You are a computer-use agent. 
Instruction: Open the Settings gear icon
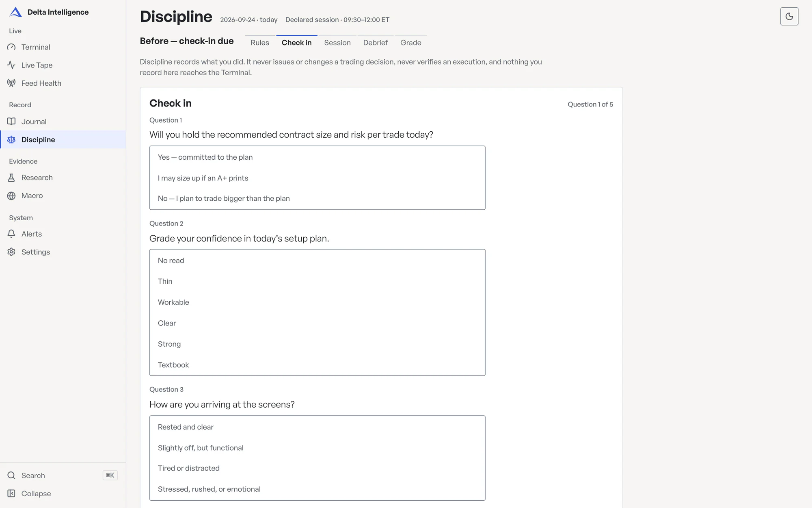click(11, 252)
